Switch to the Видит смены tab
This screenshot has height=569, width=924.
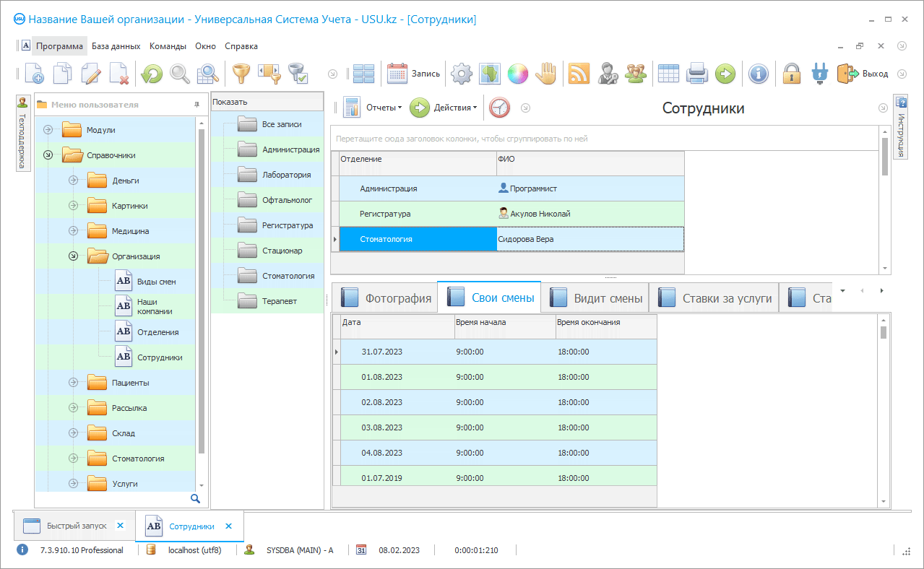tap(595, 298)
